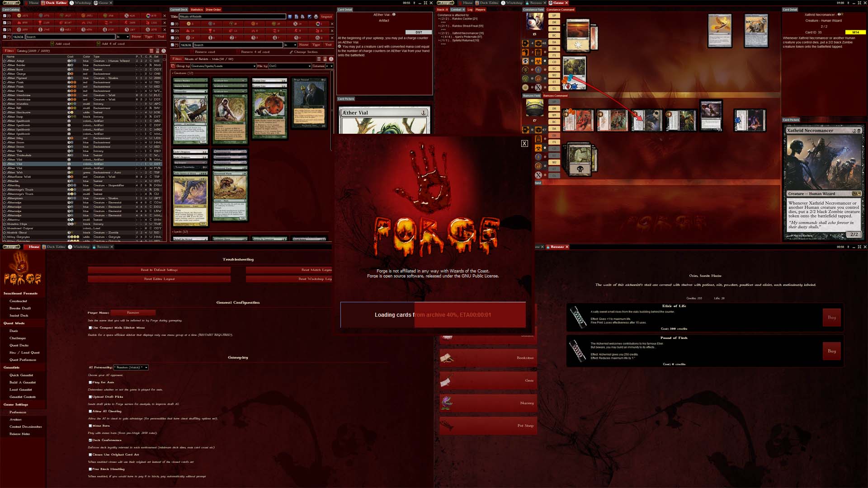Click Constance's library card box icon
868x488 pixels.
[x=538, y=43]
